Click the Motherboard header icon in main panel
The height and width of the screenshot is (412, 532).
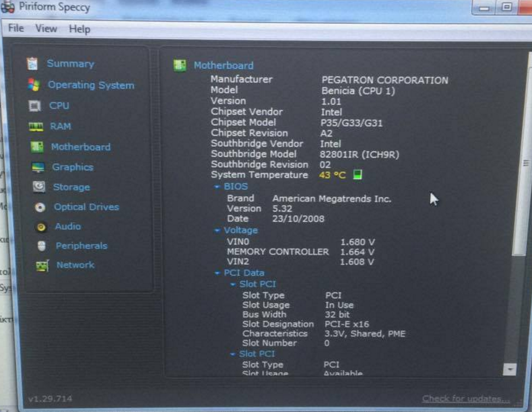(x=180, y=65)
